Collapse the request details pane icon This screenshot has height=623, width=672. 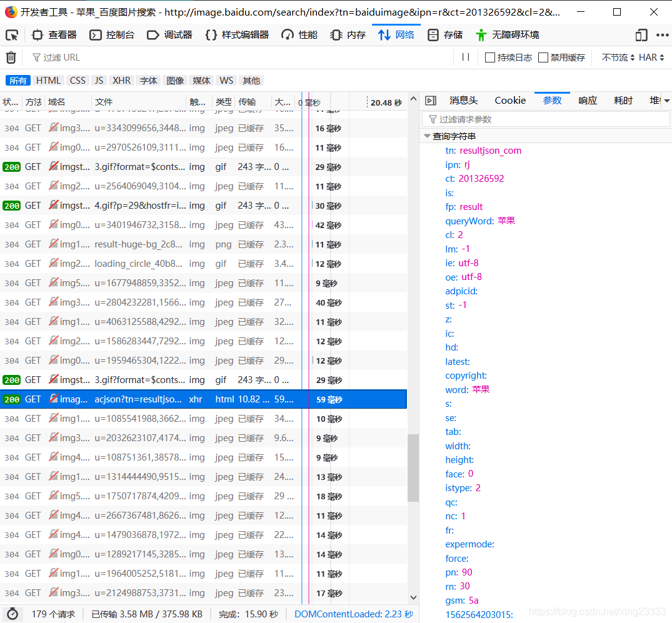430,101
